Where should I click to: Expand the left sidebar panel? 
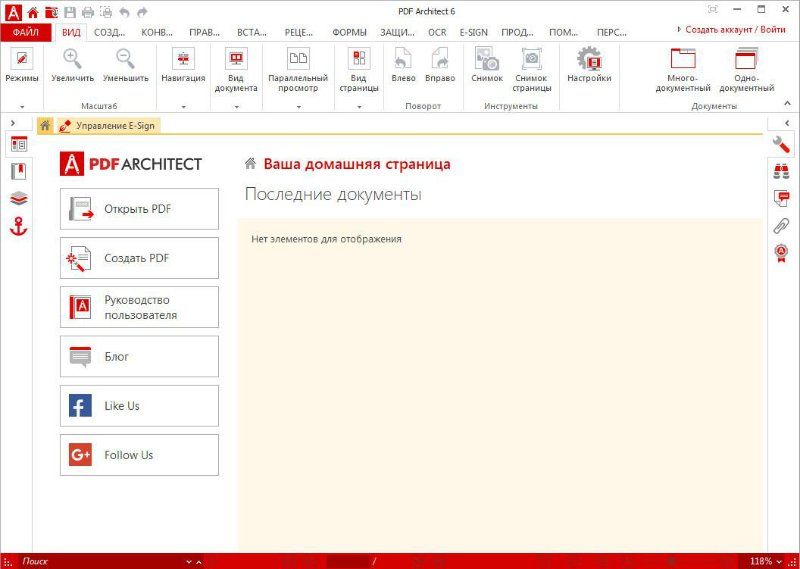[13, 123]
